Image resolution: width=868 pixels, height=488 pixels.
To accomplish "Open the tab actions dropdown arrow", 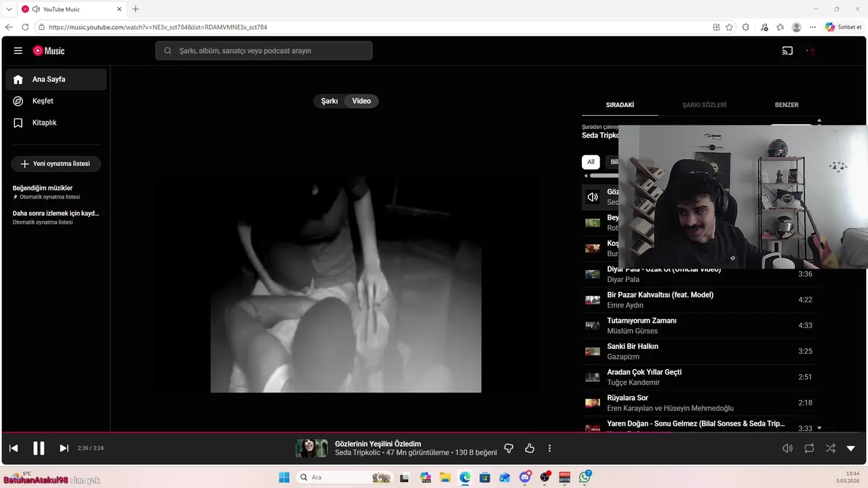I will pos(9,9).
